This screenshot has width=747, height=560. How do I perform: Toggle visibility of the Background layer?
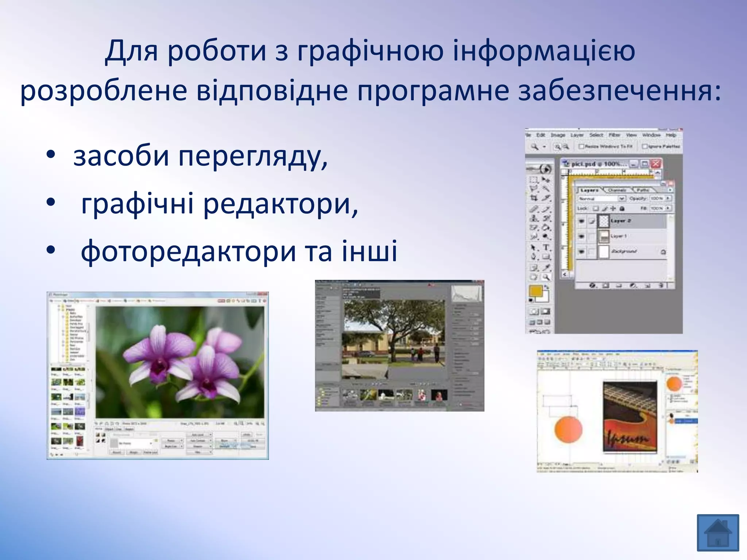(581, 252)
